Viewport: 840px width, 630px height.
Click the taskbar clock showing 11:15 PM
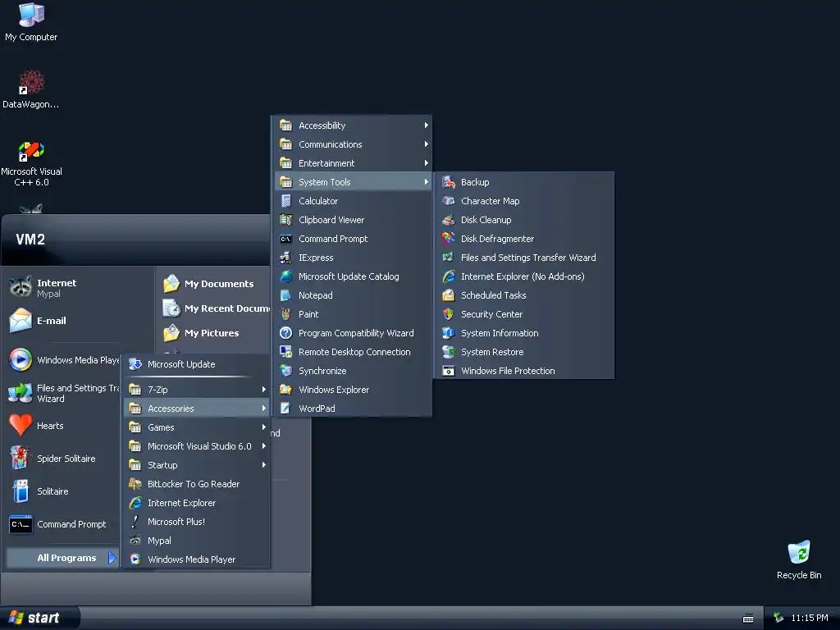[x=810, y=618]
